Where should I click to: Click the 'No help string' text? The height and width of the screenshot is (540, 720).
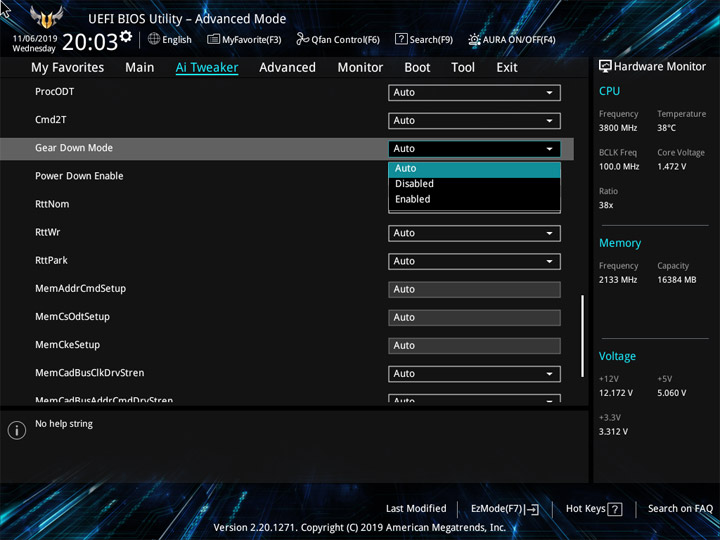[x=64, y=424]
